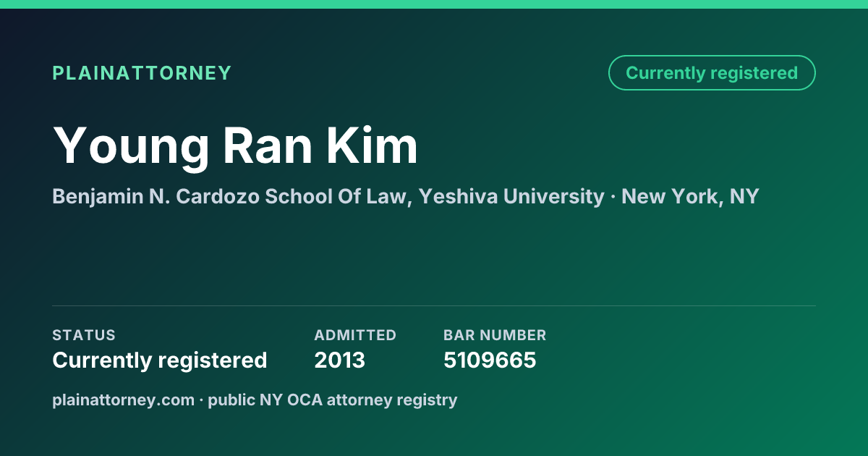Click the bar number 5109665
The height and width of the screenshot is (456, 868).
[490, 360]
